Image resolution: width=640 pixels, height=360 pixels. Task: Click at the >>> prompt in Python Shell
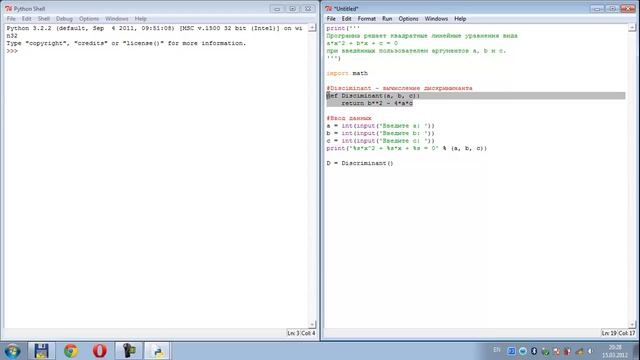click(12, 51)
